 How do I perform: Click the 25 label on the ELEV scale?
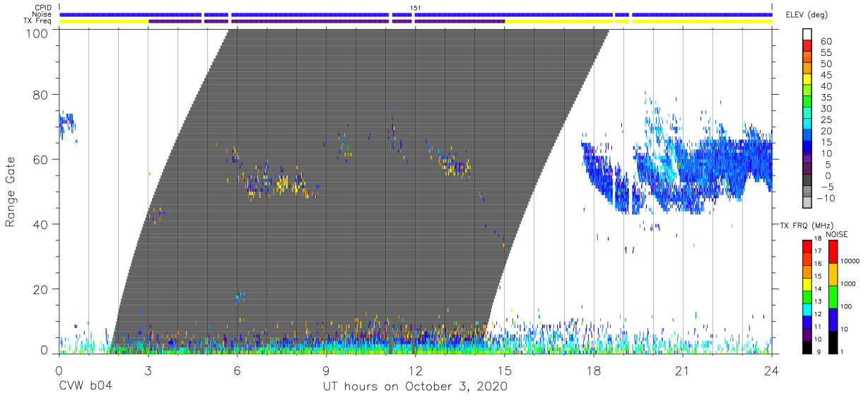tap(826, 120)
